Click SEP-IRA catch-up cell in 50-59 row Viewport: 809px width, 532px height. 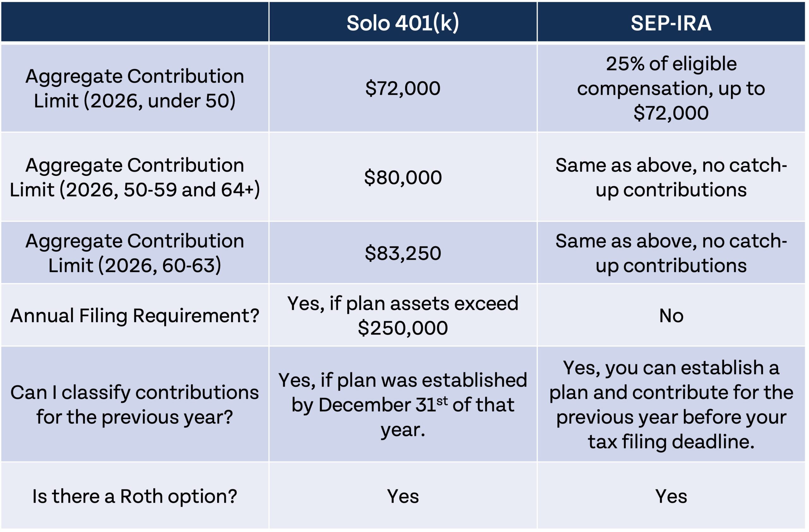tap(671, 177)
